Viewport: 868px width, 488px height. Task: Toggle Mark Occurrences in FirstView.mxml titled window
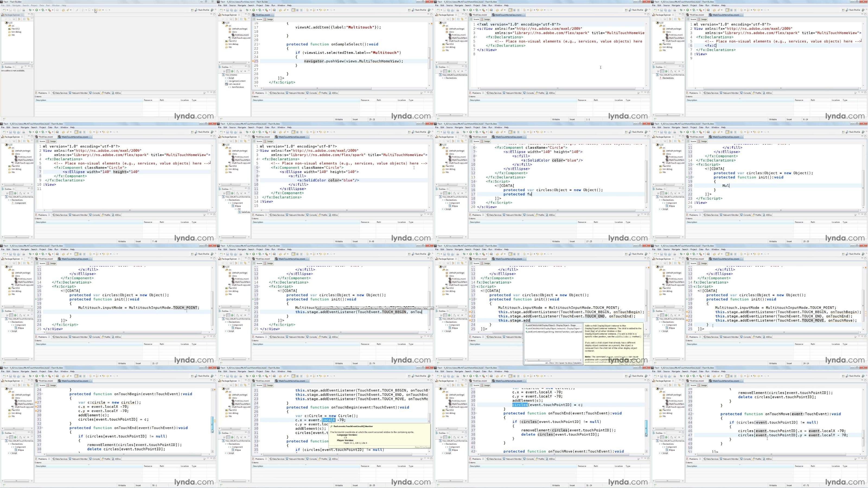click(293, 10)
